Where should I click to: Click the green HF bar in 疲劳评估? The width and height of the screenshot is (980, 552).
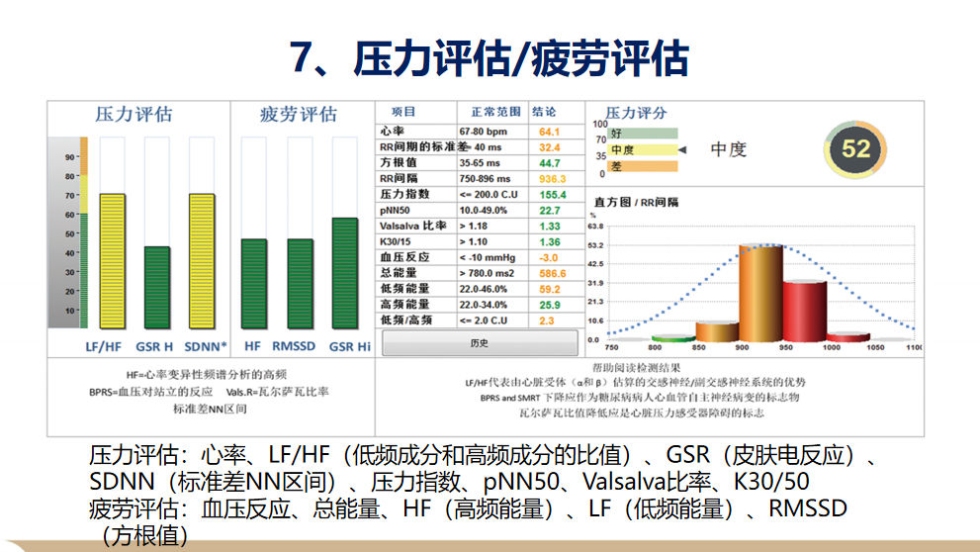pos(253,284)
